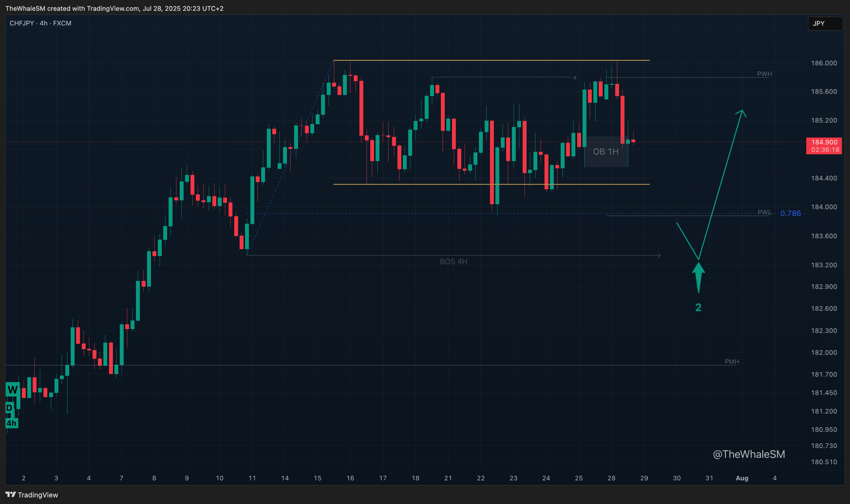Click the TradingView logo at bottom left
The image size is (850, 504).
click(31, 494)
